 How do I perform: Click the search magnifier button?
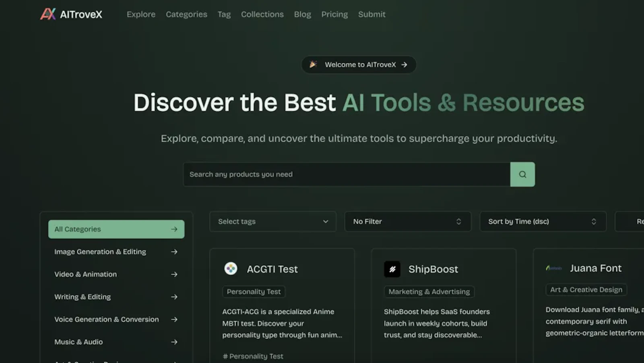(x=522, y=174)
